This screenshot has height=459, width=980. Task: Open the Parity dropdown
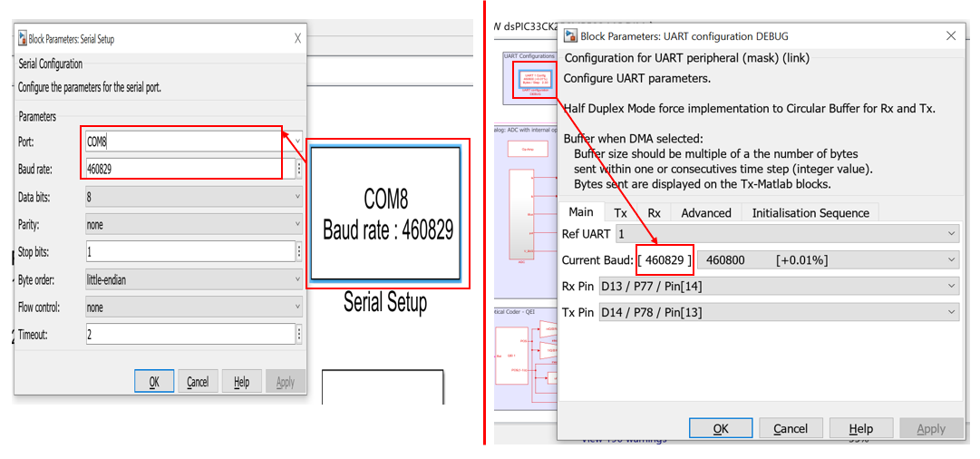tap(194, 224)
